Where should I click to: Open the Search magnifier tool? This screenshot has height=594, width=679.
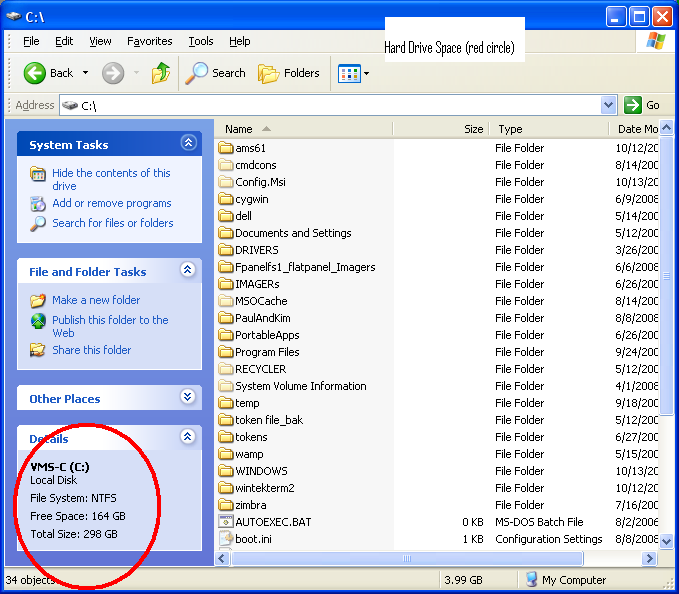tap(215, 73)
